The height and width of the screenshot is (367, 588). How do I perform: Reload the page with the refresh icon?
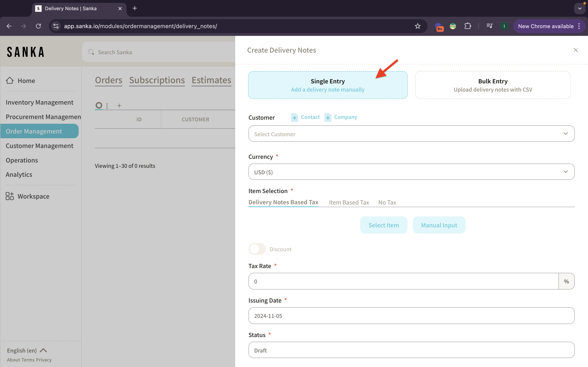38,26
